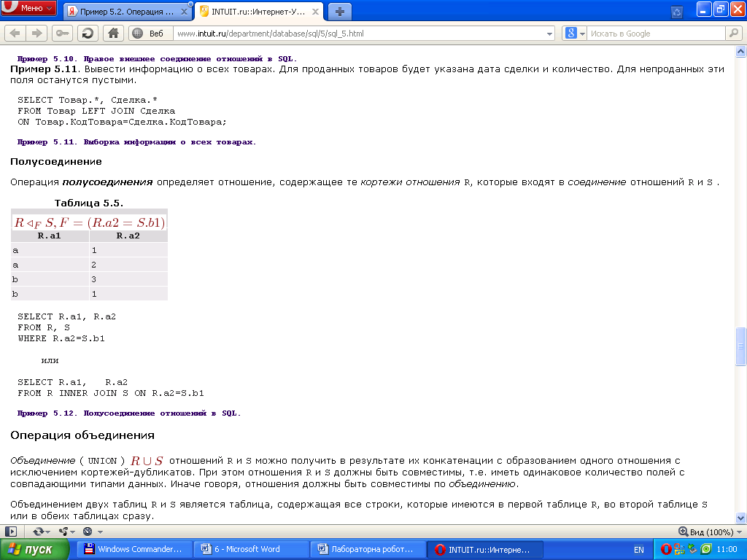Click the Windows пуск start button
Screen dimensions: 747x560
(35, 549)
